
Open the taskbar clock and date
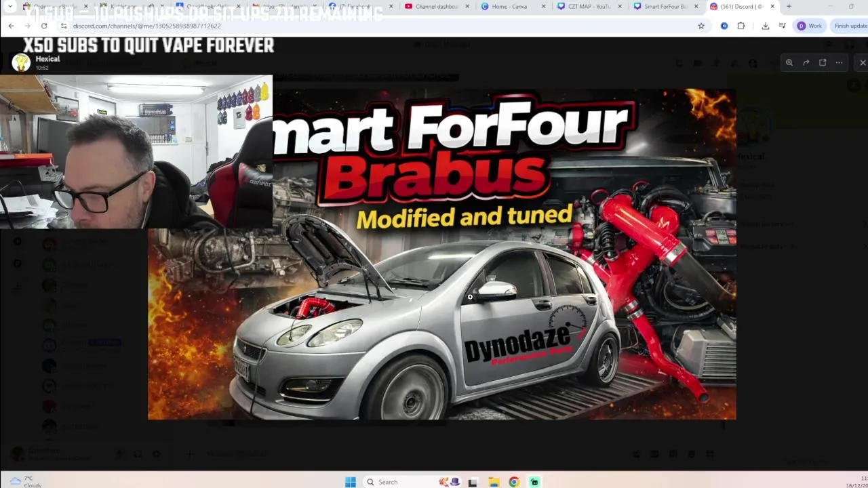856,482
